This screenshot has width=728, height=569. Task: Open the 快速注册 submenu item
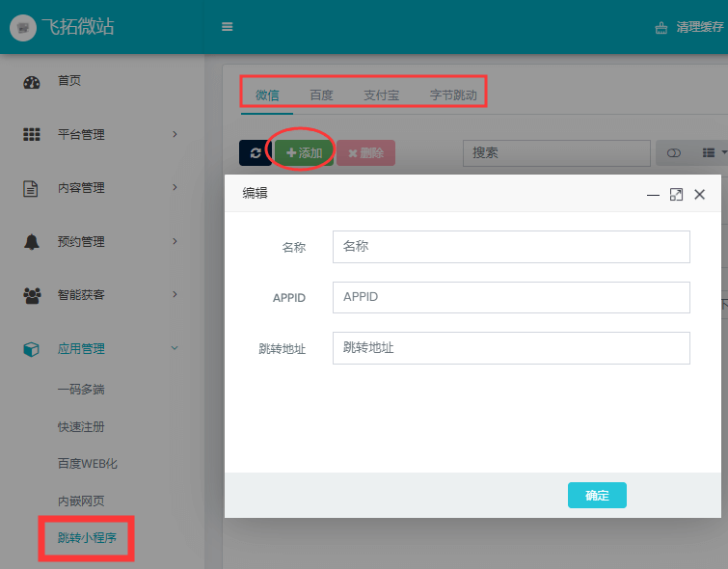click(x=81, y=426)
